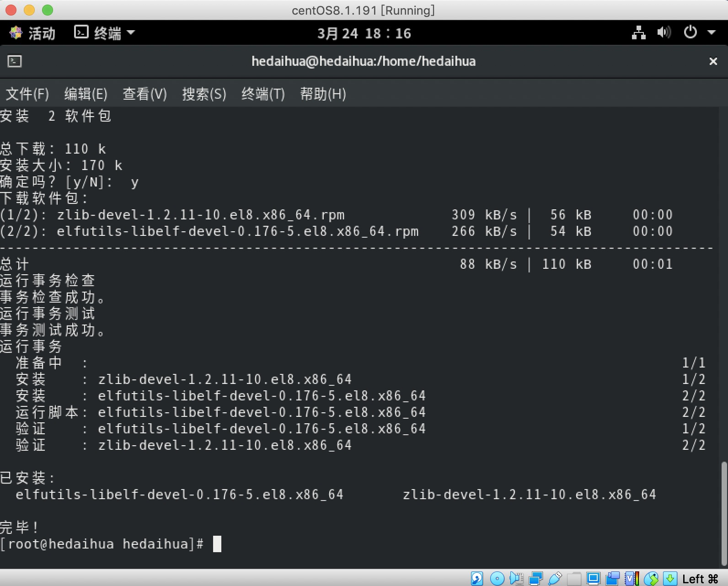The image size is (728, 586).
Task: Expand the system menu arrow beside power
Action: (x=711, y=32)
